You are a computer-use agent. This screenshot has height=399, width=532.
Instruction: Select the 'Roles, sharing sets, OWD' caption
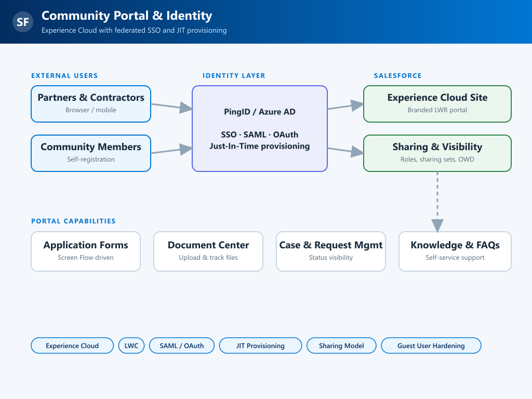[x=437, y=159]
